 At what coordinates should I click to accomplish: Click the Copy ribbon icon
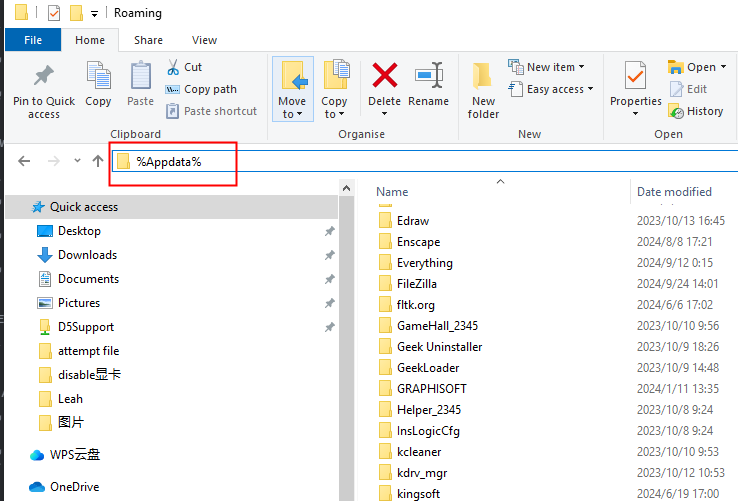98,75
